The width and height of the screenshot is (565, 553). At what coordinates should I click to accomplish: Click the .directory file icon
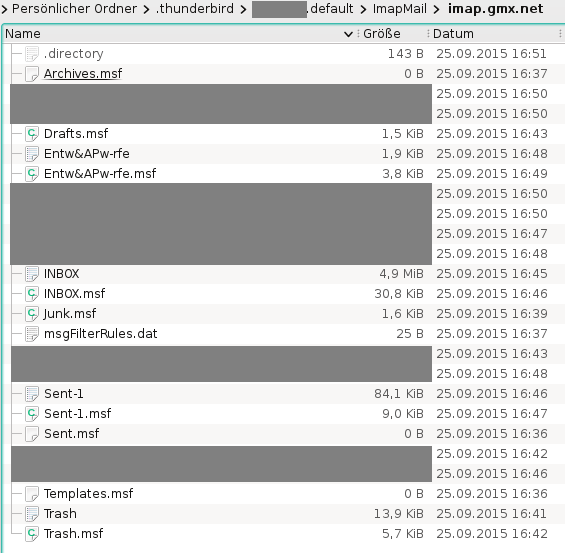coord(32,54)
